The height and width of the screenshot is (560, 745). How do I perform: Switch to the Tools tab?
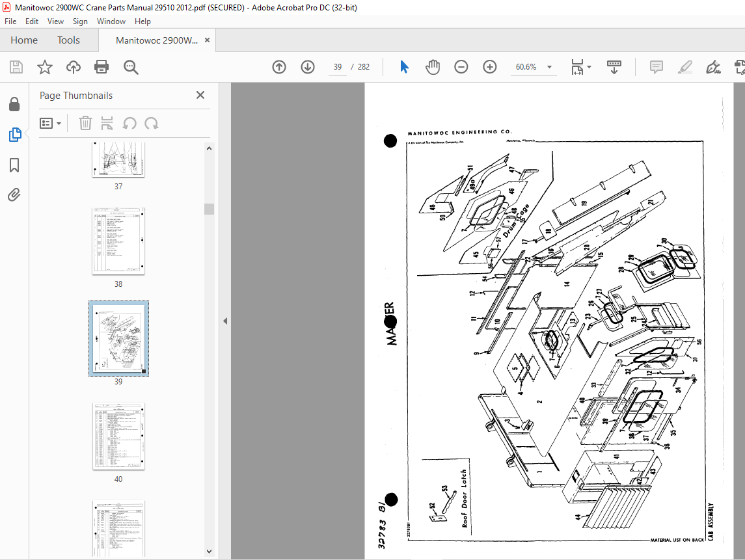click(68, 40)
